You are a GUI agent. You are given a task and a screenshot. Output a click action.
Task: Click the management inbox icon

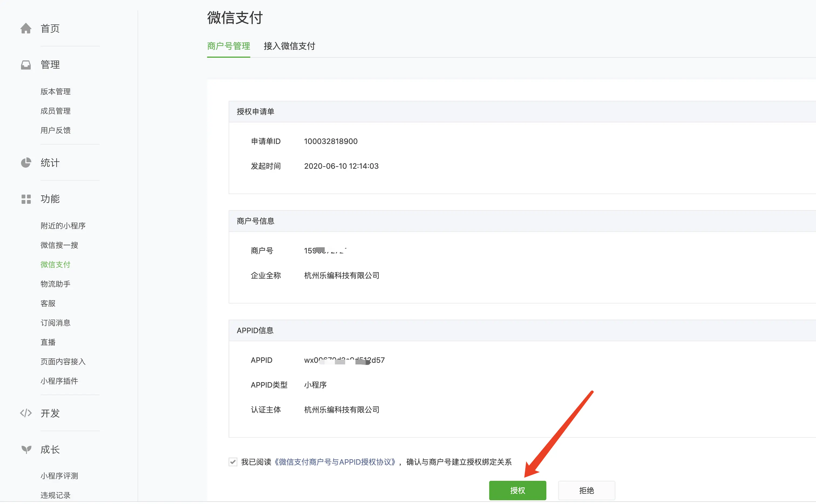pos(26,65)
